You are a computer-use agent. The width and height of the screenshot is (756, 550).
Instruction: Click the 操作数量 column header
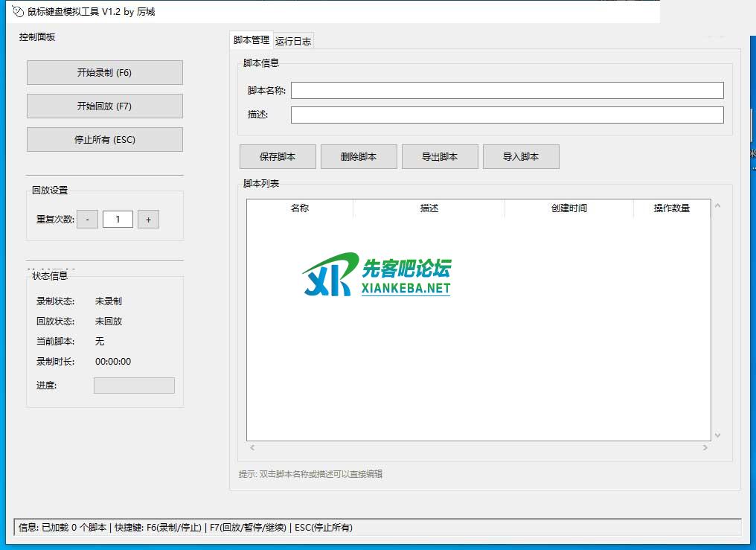pos(671,208)
